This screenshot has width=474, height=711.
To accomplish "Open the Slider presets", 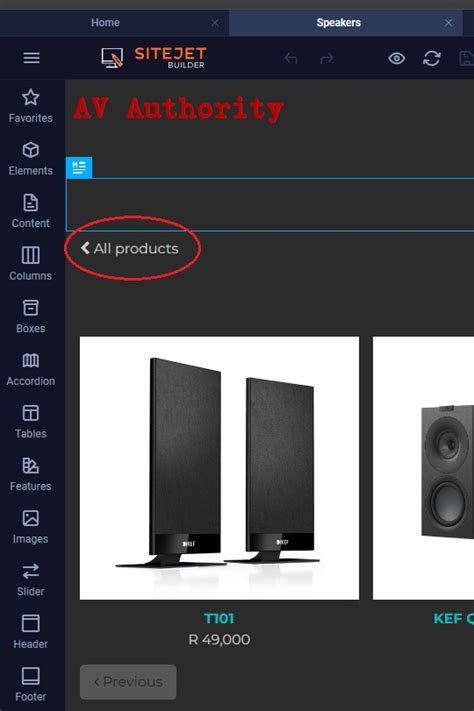I will [30, 580].
